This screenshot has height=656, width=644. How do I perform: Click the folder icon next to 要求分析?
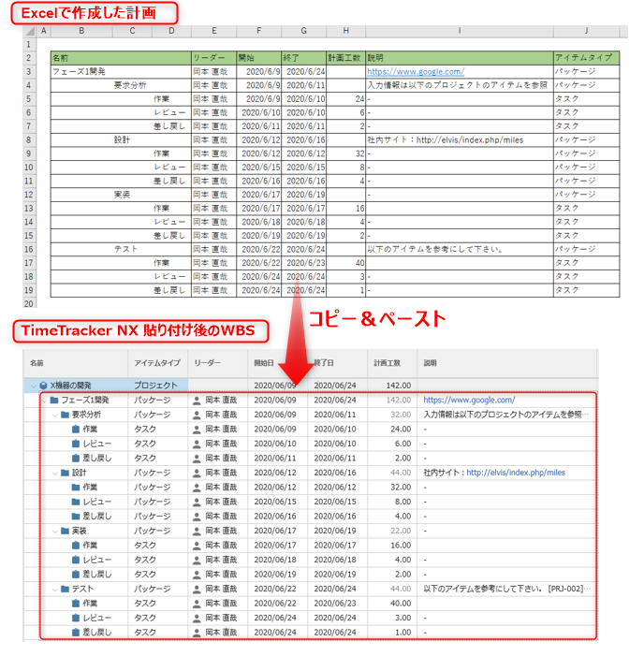coord(65,415)
